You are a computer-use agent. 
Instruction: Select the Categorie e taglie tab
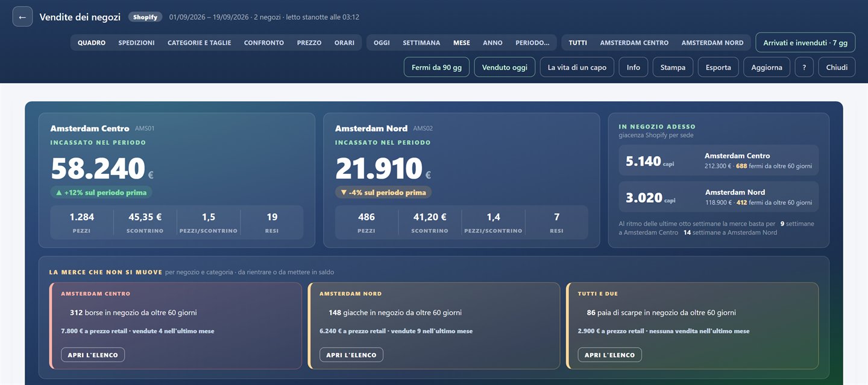[200, 43]
